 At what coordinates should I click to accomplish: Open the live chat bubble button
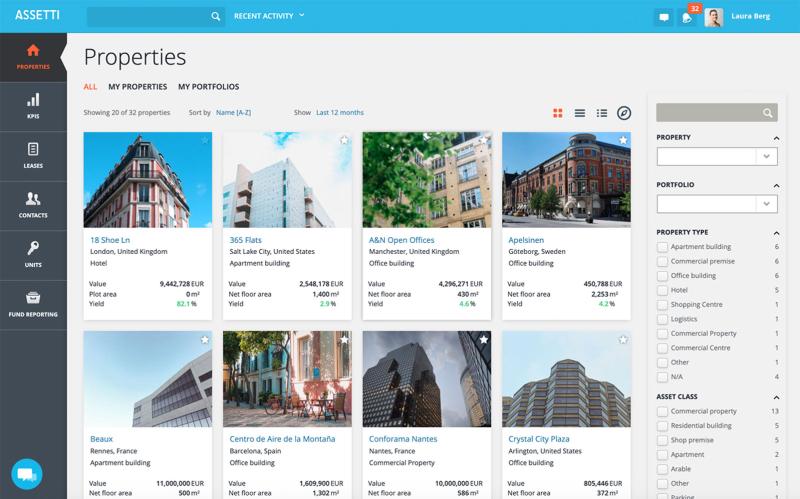pyautogui.click(x=27, y=474)
